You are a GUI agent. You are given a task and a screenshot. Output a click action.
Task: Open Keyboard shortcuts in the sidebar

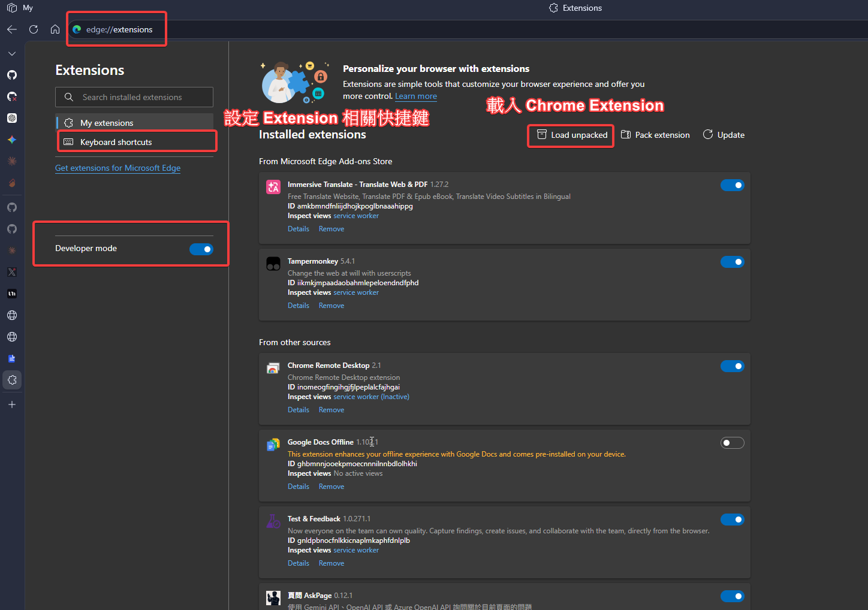[116, 142]
